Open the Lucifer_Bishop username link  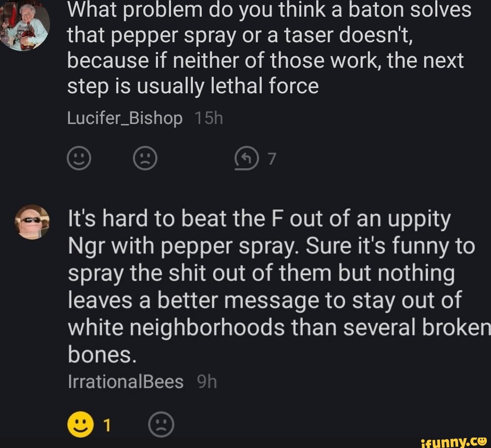(x=125, y=119)
